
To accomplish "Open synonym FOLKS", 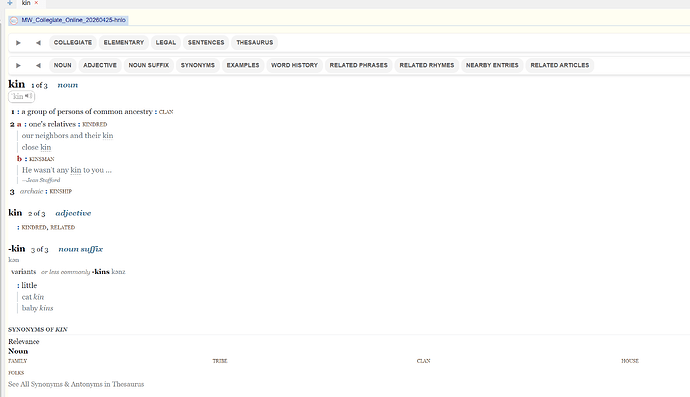I will pos(16,373).
